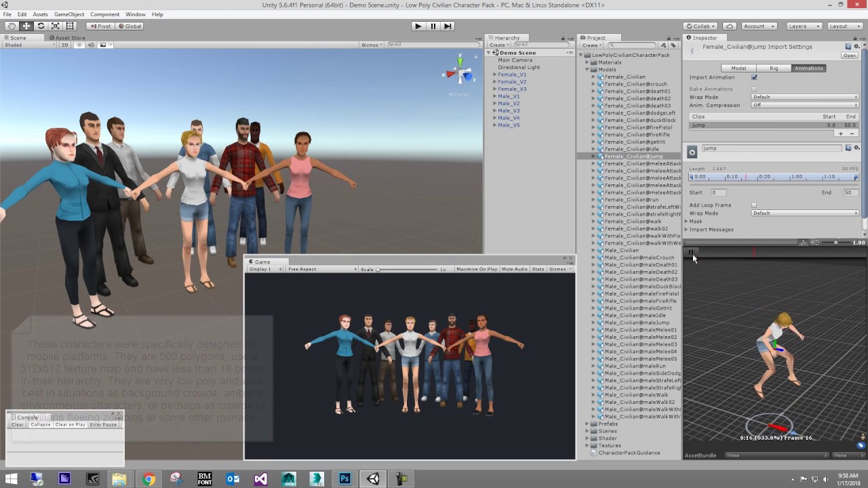Switch to the Asset Store tab
Viewport: 868px width, 488px height.
tap(67, 38)
